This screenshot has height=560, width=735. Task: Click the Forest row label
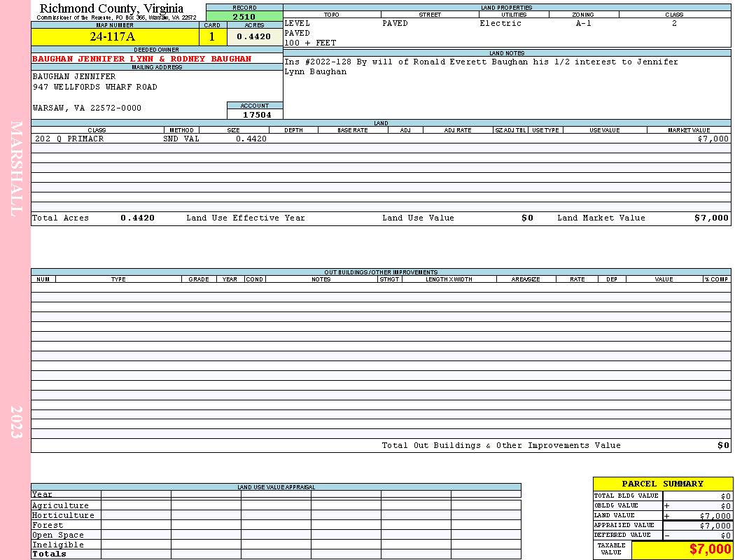click(47, 525)
